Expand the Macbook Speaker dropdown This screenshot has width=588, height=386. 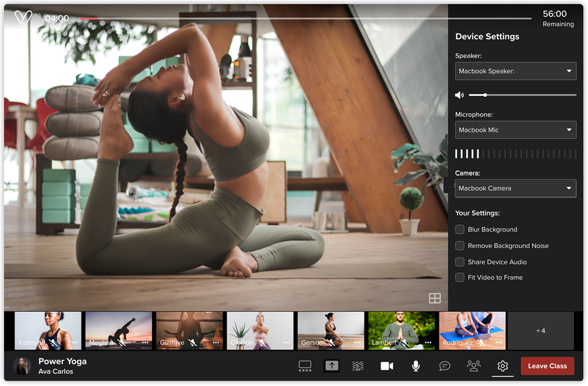(516, 71)
